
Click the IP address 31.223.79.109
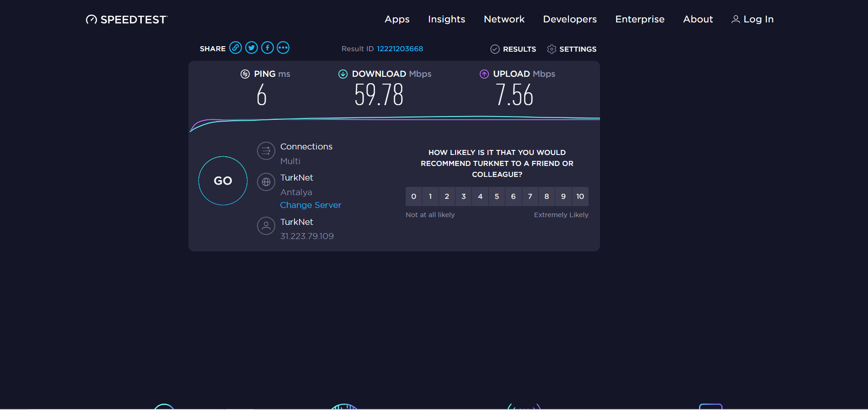click(307, 236)
